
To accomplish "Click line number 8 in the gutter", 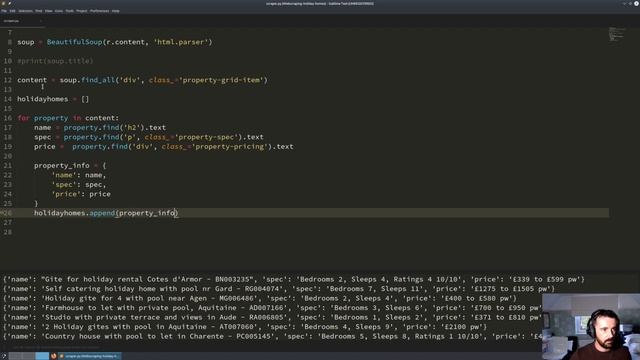I will 9,42.
